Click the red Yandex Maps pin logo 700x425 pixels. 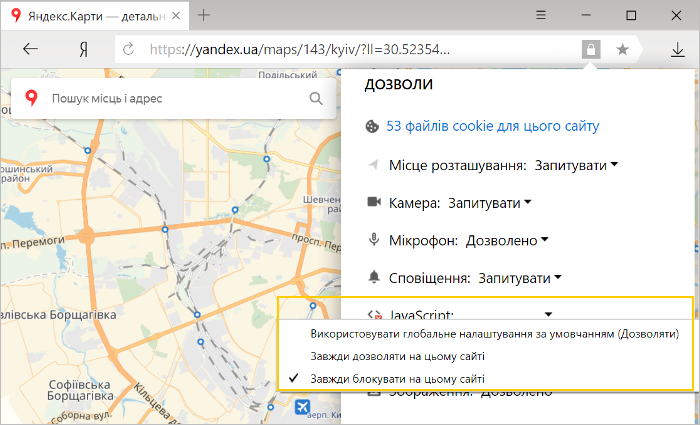[31, 98]
